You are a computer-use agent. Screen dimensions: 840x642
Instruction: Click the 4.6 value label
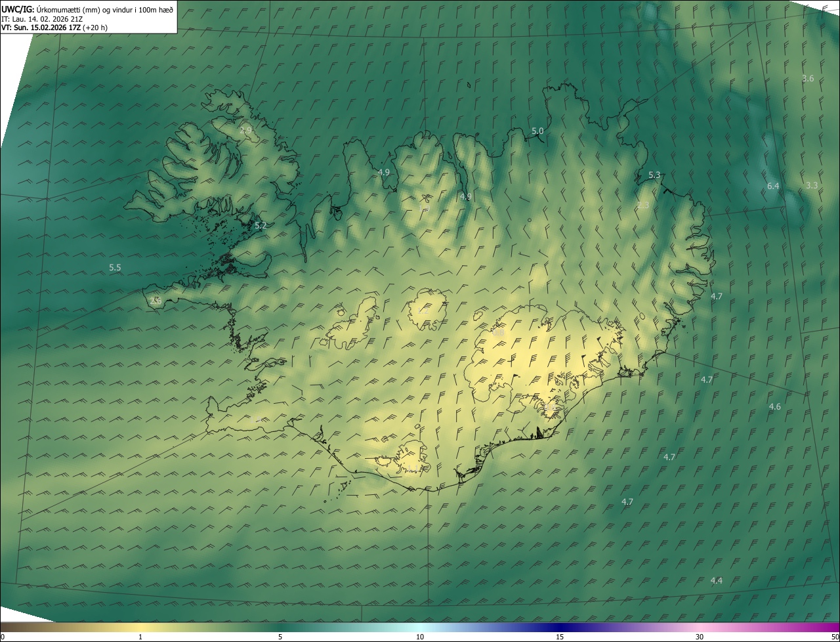[775, 407]
